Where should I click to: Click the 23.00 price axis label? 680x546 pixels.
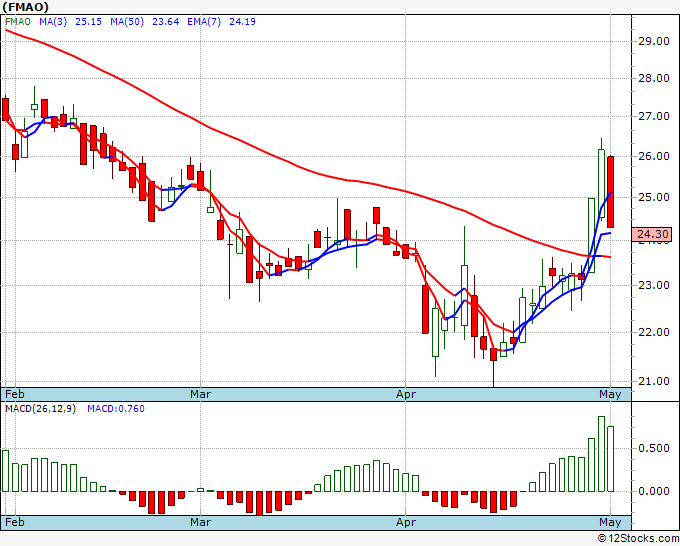click(654, 285)
